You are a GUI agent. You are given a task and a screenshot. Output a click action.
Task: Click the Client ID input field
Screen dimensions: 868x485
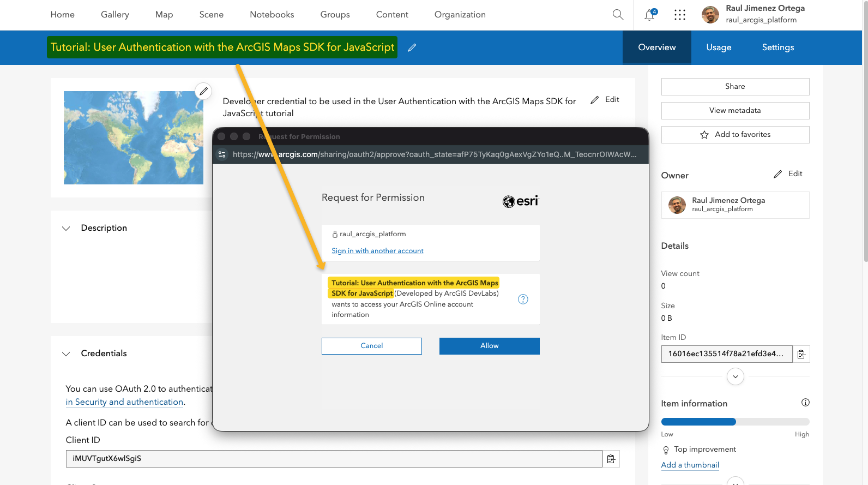coord(334,459)
